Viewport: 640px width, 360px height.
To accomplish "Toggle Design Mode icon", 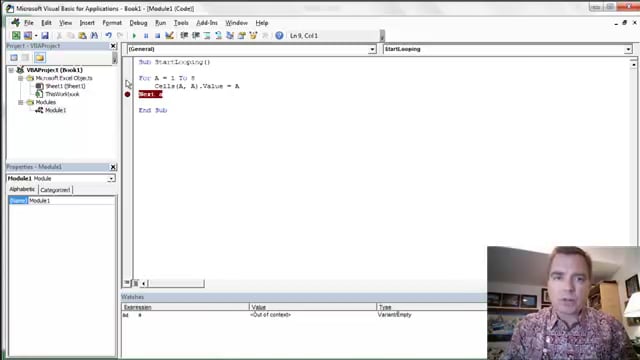I will pyautogui.click(x=169, y=36).
